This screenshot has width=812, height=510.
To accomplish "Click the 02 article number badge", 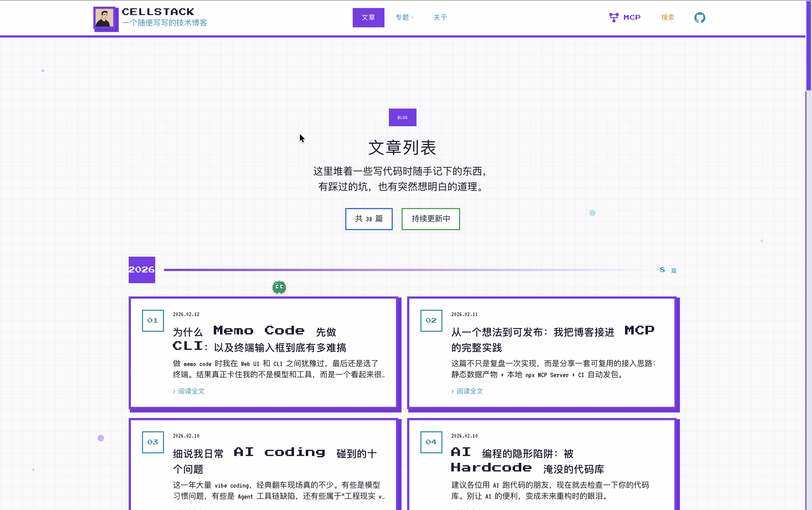I will (x=431, y=320).
